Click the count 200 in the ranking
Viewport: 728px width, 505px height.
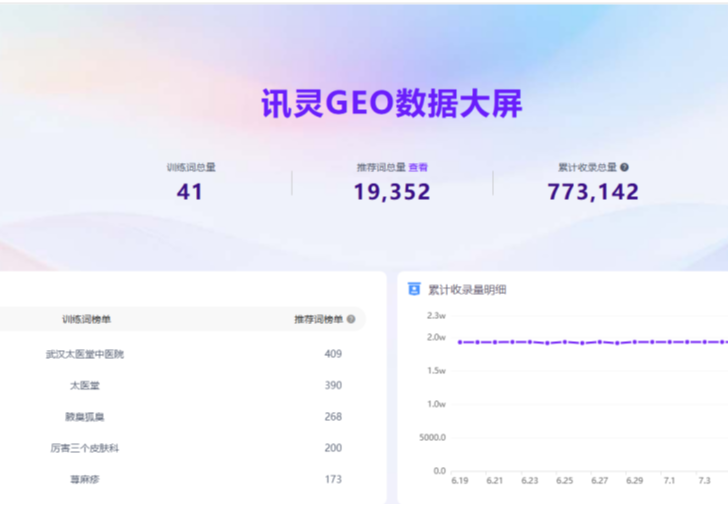click(333, 448)
